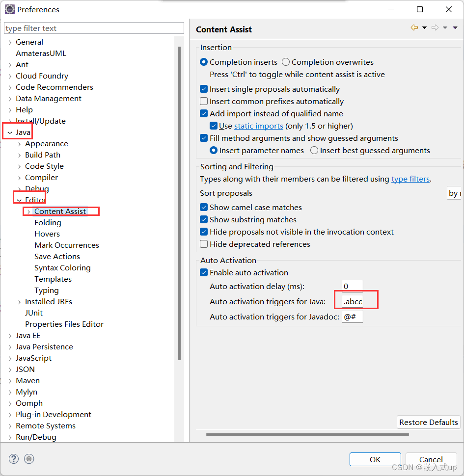Click the type filter text box
This screenshot has height=476, width=464.
[94, 28]
